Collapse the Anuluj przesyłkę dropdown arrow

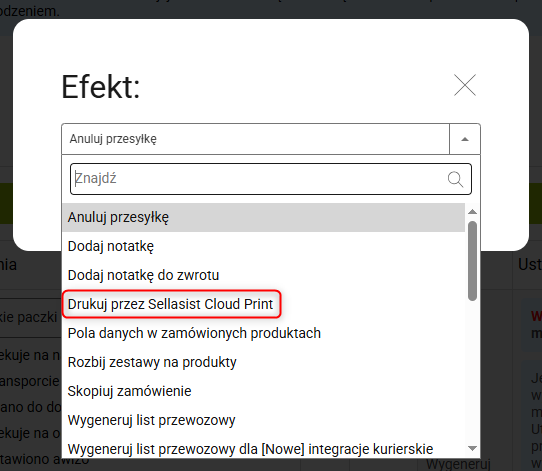[x=465, y=139]
